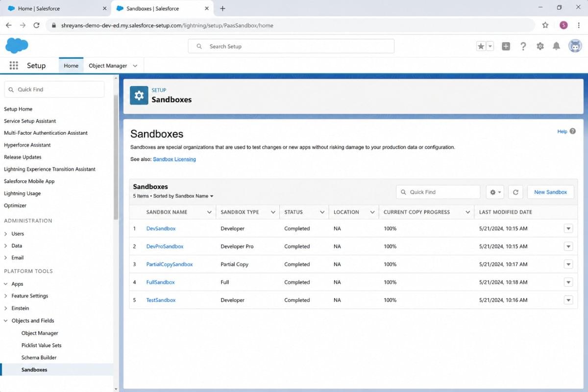Screen dimensions: 588x392
Task: Open the Global Actions plus icon
Action: tap(506, 46)
